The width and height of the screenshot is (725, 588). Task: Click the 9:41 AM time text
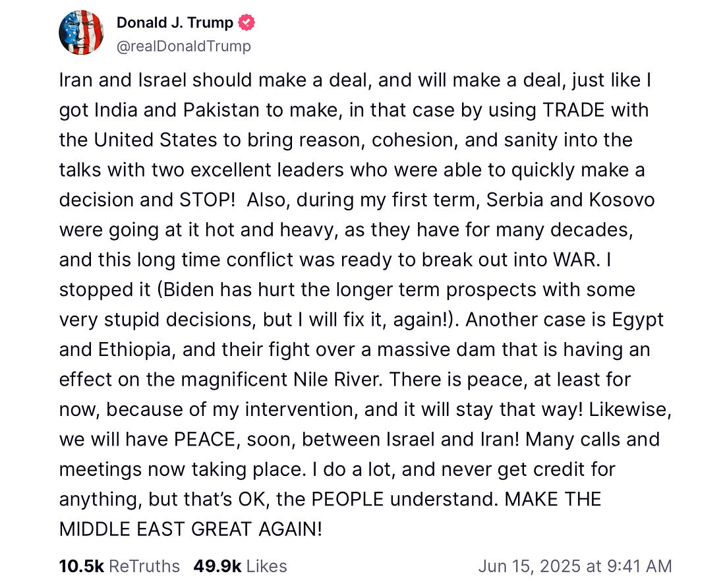pyautogui.click(x=635, y=566)
